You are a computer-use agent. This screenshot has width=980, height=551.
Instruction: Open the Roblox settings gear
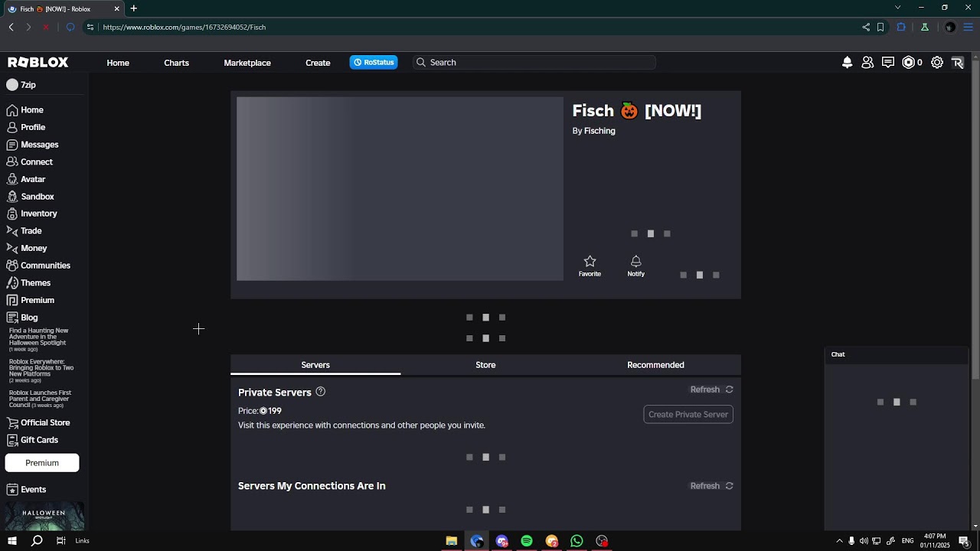point(937,63)
